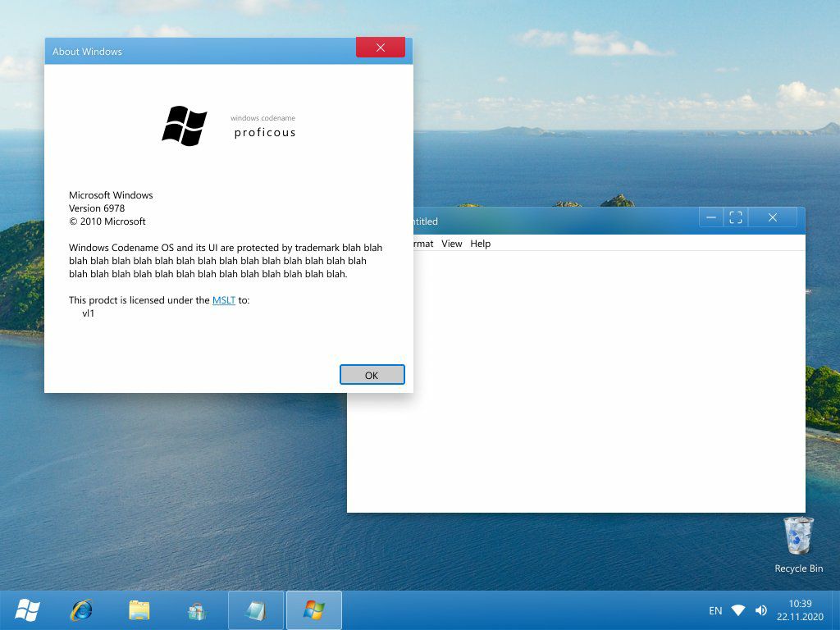Confirm the About dialog with OK
This screenshot has height=630, width=840.
point(372,374)
